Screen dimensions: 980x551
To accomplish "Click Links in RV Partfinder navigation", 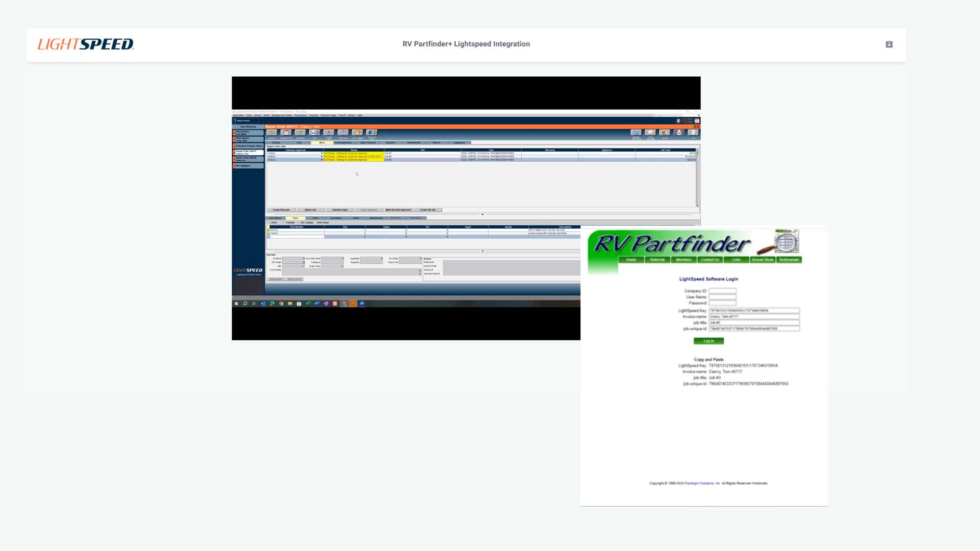I will (736, 260).
